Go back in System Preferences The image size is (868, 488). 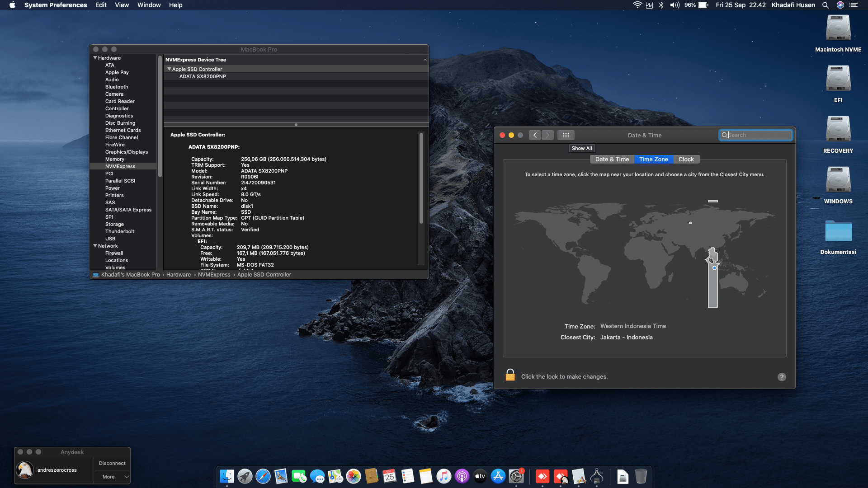[535, 135]
